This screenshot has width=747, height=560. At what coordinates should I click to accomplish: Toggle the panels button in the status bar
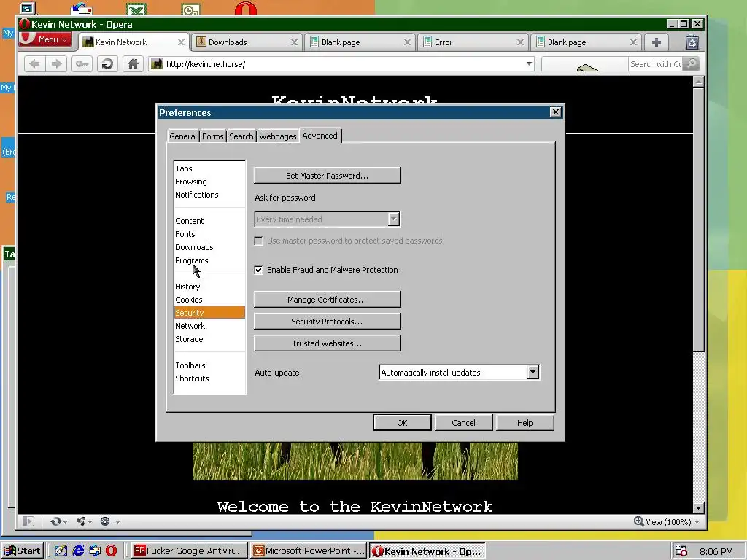28,521
